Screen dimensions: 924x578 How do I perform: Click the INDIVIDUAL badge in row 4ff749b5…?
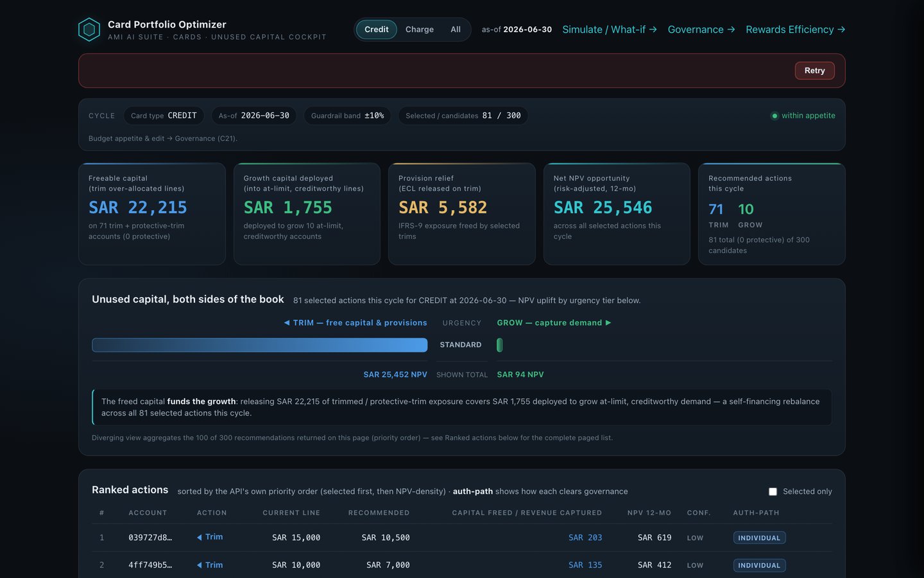coord(759,565)
